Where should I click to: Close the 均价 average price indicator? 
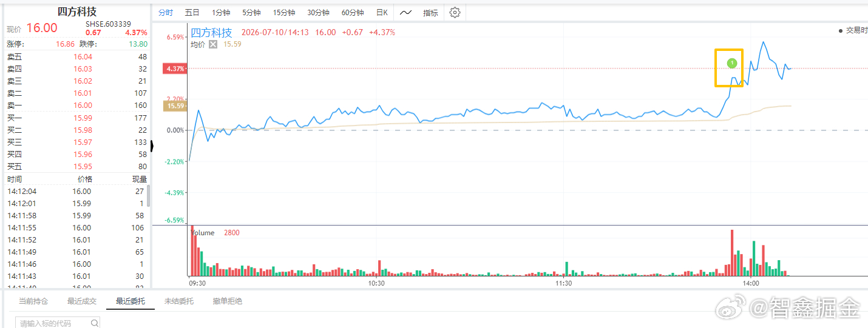tap(213, 44)
